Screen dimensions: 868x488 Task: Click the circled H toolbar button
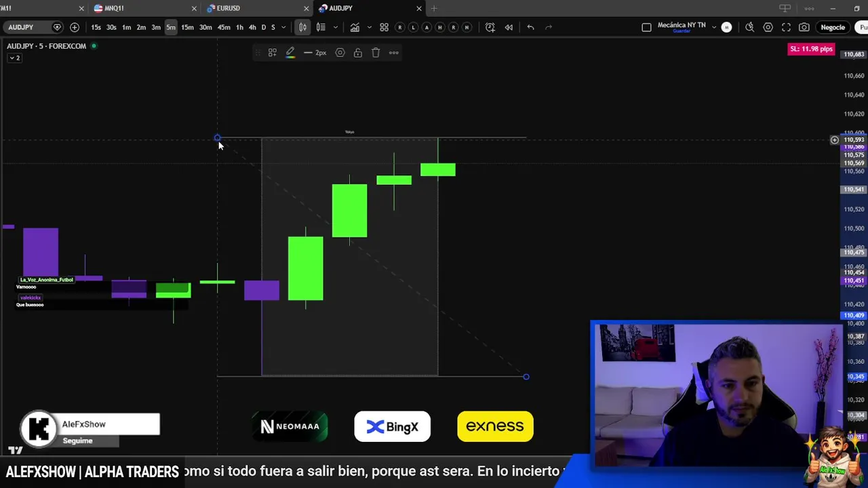[440, 27]
